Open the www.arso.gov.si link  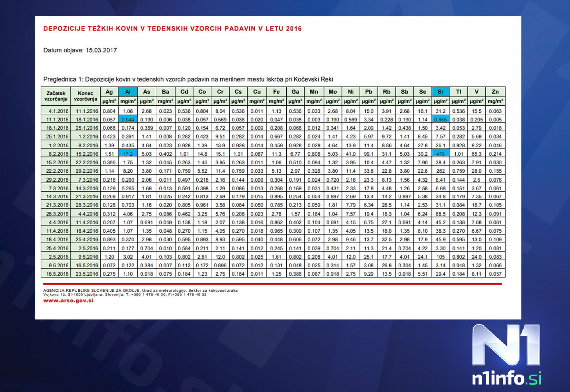click(68, 301)
